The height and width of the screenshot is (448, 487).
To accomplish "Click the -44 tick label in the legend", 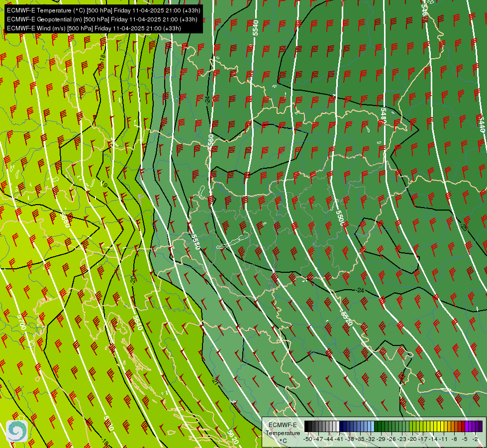I will [x=329, y=439].
